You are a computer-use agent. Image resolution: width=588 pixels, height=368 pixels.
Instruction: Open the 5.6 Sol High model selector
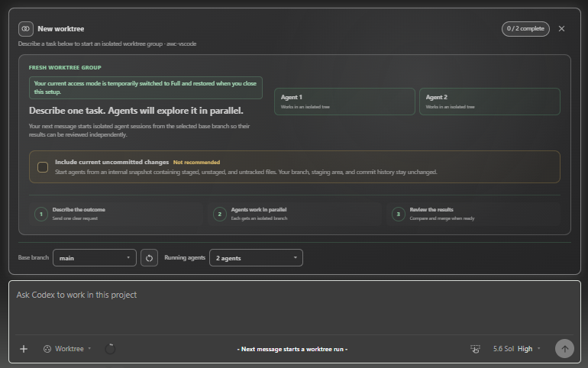tap(516, 349)
